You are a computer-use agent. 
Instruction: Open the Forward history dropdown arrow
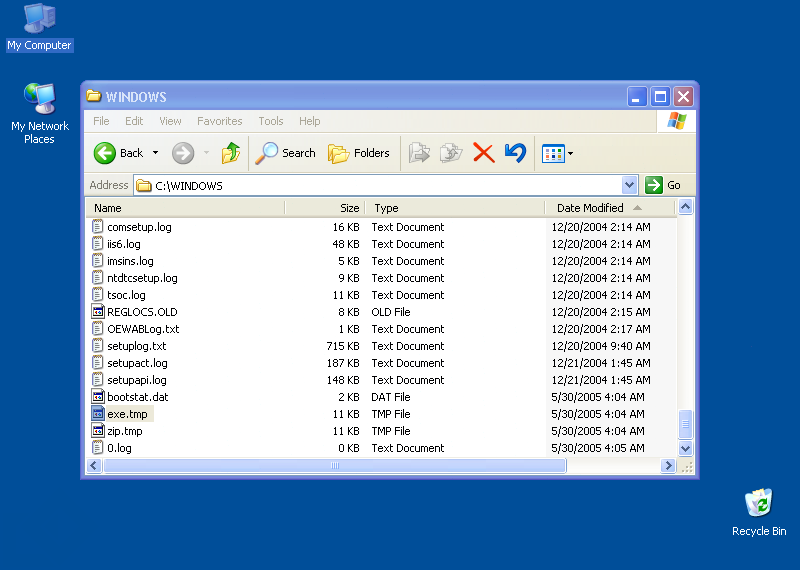[206, 153]
